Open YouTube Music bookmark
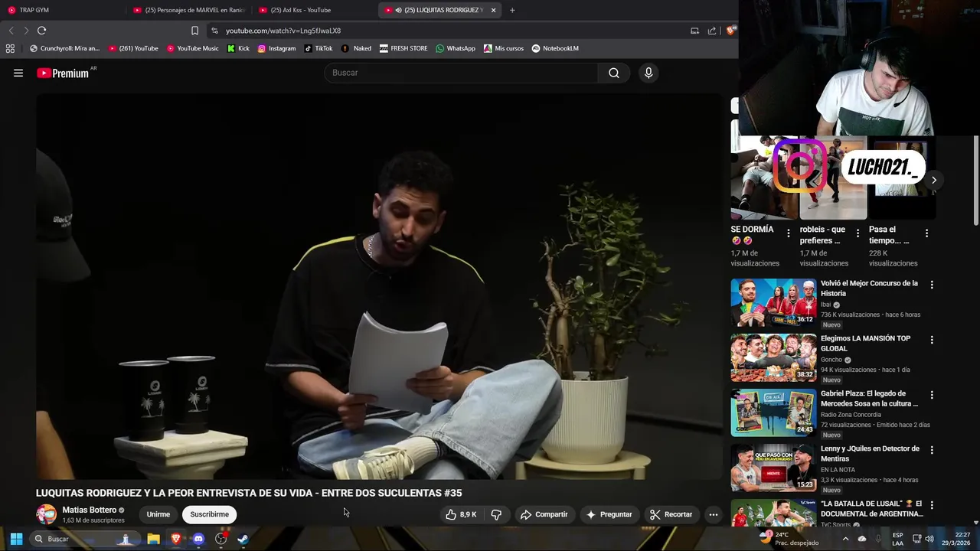The height and width of the screenshot is (551, 980). pos(192,48)
